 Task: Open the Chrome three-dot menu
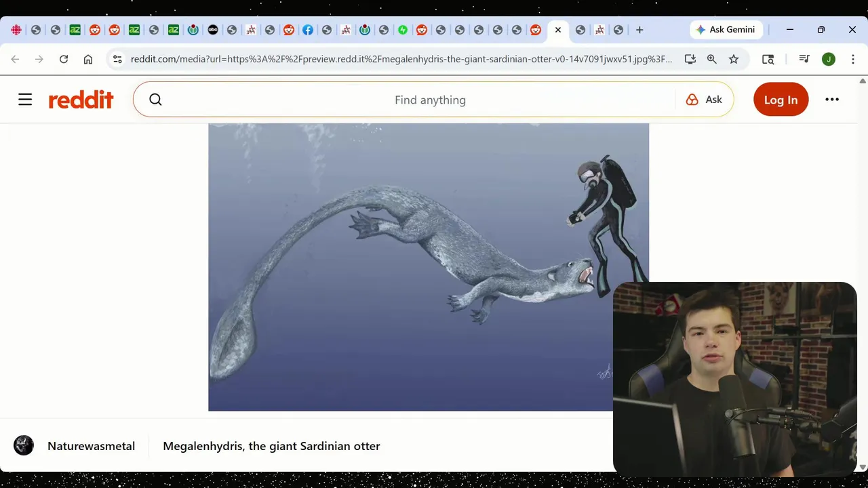pyautogui.click(x=853, y=59)
